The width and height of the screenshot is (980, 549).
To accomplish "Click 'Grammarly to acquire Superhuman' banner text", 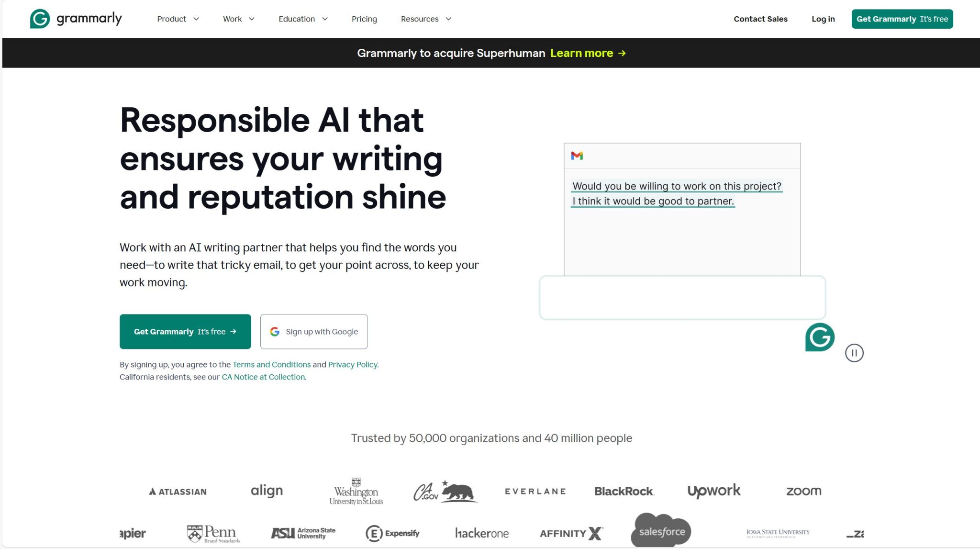I will coord(451,53).
